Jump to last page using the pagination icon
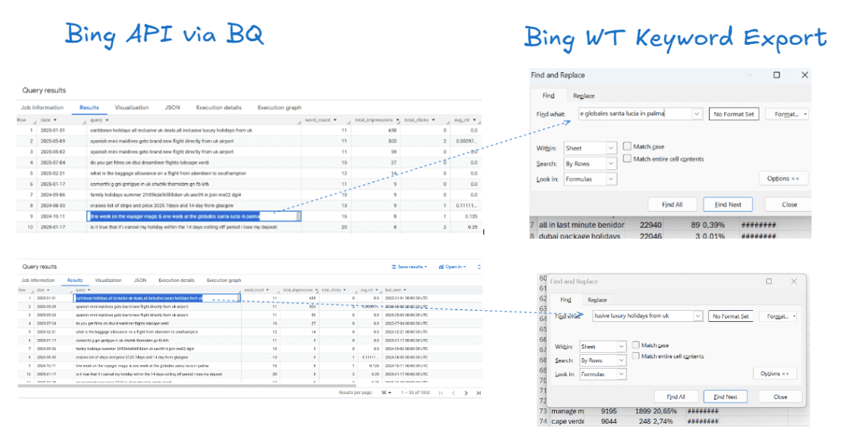This screenshot has width=868, height=436. pos(478,393)
